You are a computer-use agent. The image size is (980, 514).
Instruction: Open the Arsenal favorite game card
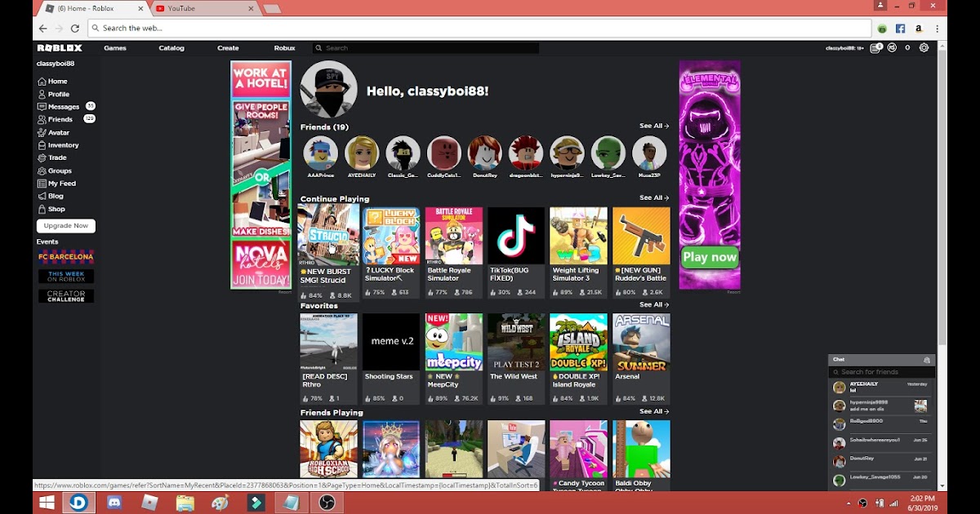[641, 359]
